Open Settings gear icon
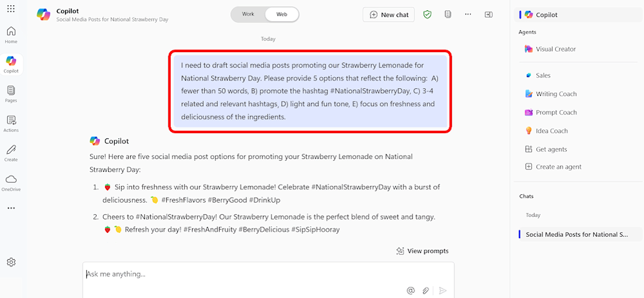 tap(11, 262)
